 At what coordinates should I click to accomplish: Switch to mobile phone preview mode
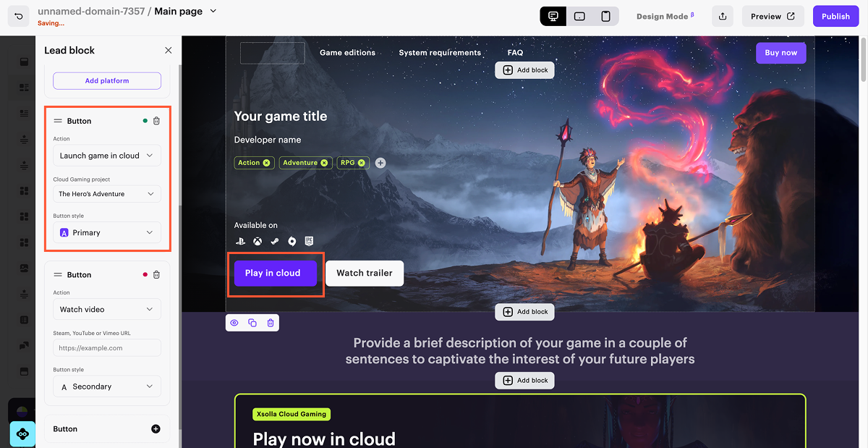click(x=605, y=16)
